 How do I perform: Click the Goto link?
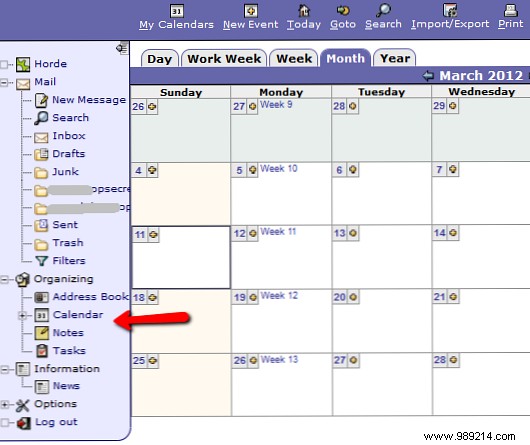(343, 24)
